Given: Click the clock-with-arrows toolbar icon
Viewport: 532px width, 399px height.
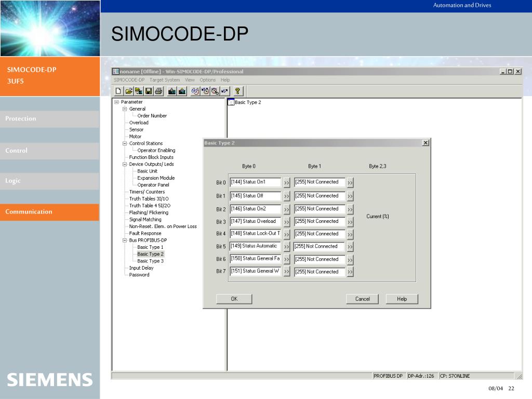Looking at the screenshot, I should [205, 91].
